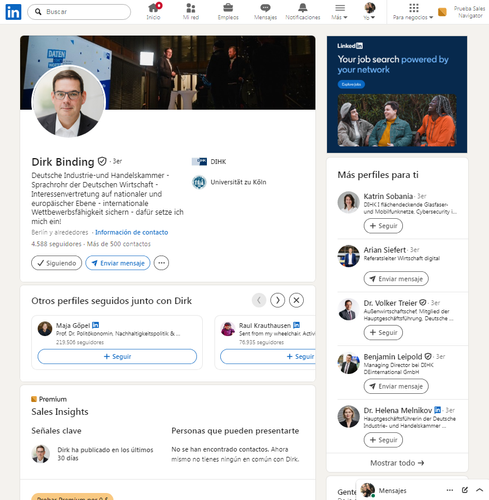Expand Para negocios apps menu
The image size is (489, 500).
(413, 12)
